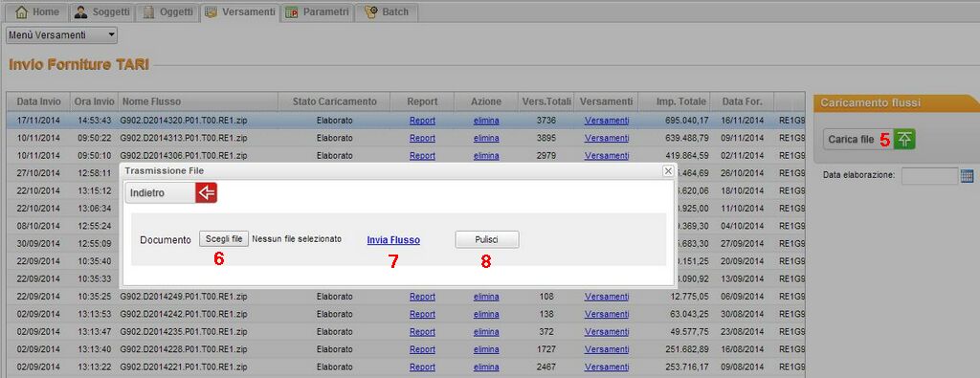Click elimina for flow G902.D2014242
980x378 pixels.
click(x=486, y=314)
